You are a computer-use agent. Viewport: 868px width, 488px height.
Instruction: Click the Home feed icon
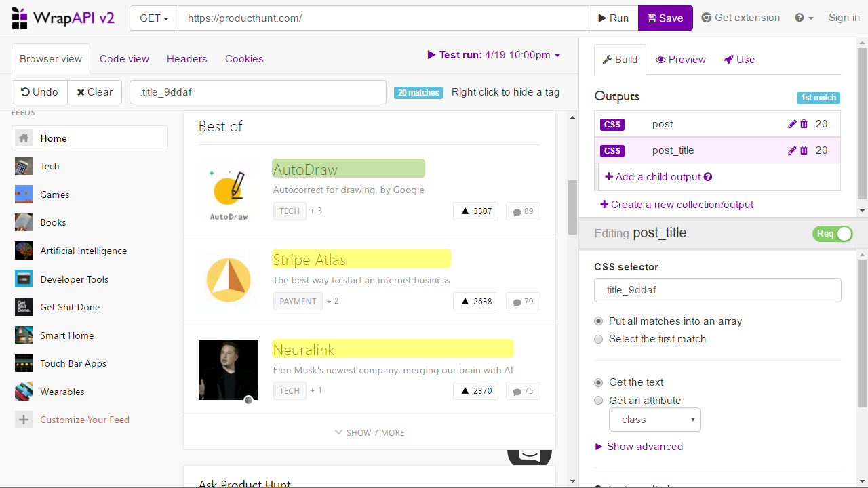pos(24,138)
